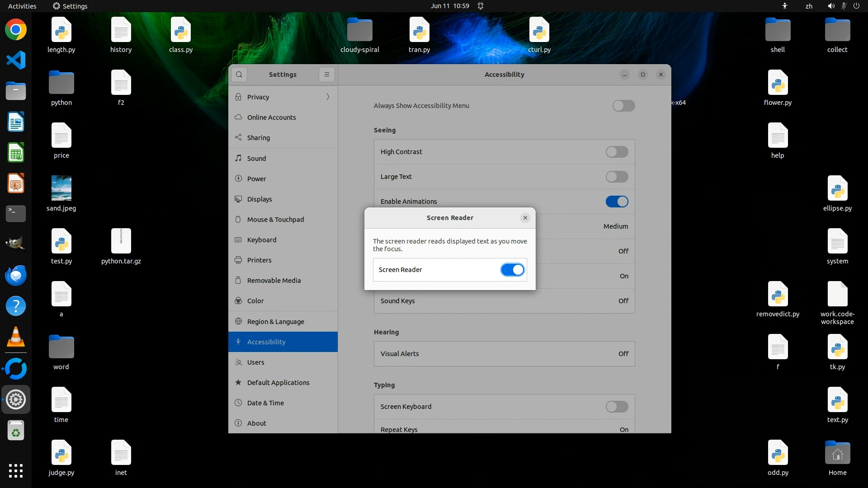Screen dimensions: 868x488
Task: Toggle Always Show Accessibility Menu switch
Action: tap(623, 106)
